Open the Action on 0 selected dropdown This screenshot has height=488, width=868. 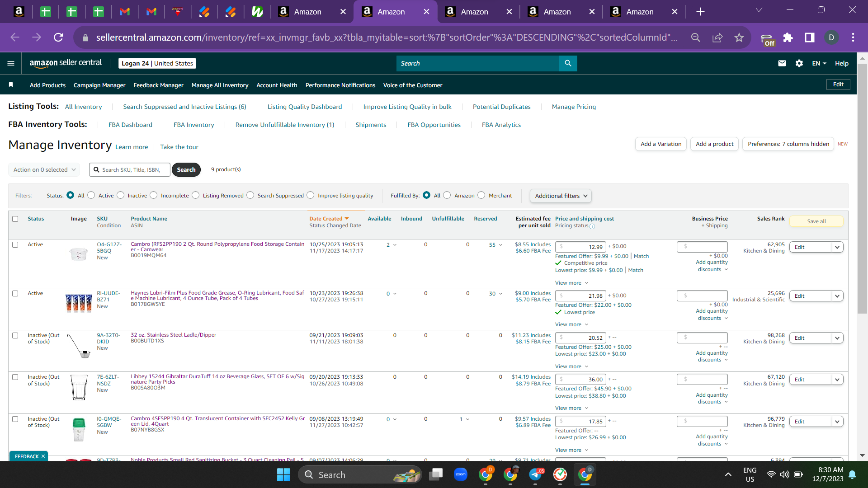44,170
